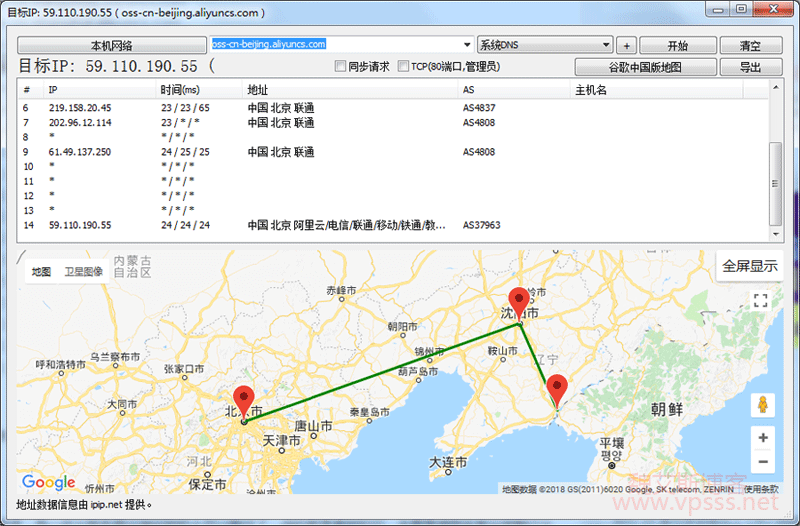Enable the 同步请求 checkbox
Screen dimensions: 800x526
coord(340,66)
